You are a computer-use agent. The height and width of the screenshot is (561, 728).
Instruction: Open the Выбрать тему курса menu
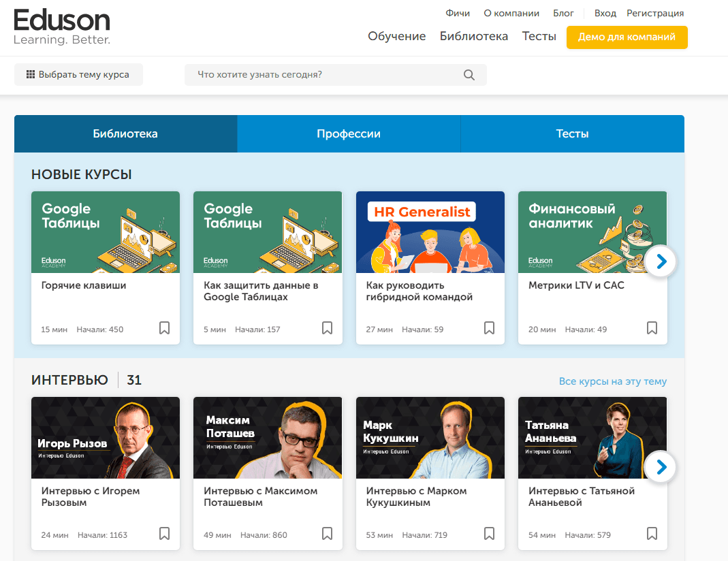(x=78, y=75)
